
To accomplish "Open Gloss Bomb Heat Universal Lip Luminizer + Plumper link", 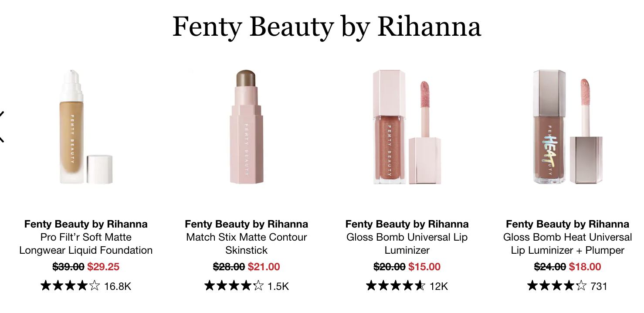I will pos(568,244).
